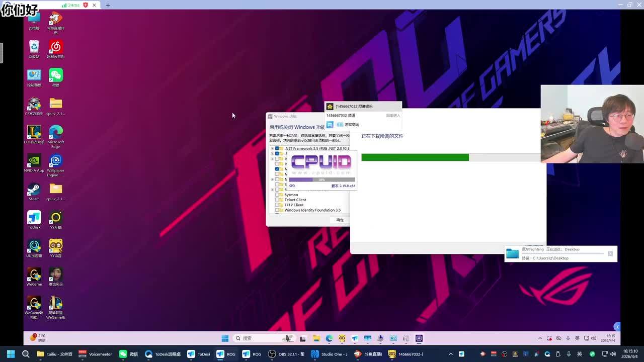Open the weather widget showing 21°C
This screenshot has height=362, width=644.
click(39, 338)
